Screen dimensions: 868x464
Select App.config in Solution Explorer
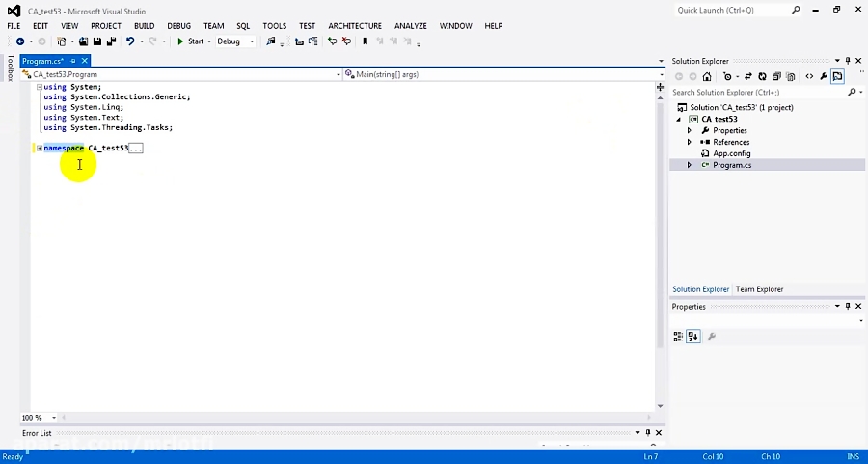point(731,153)
